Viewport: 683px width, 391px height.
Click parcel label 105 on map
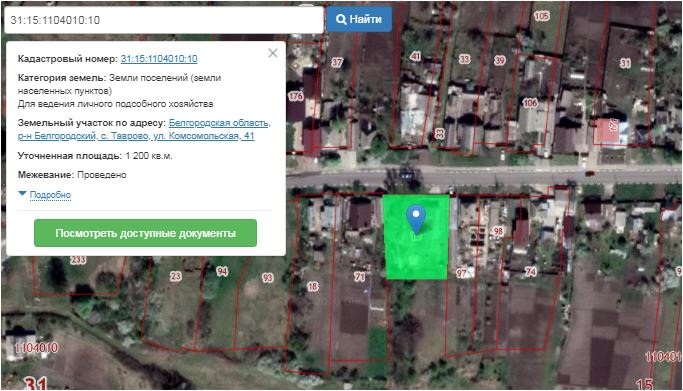point(541,16)
